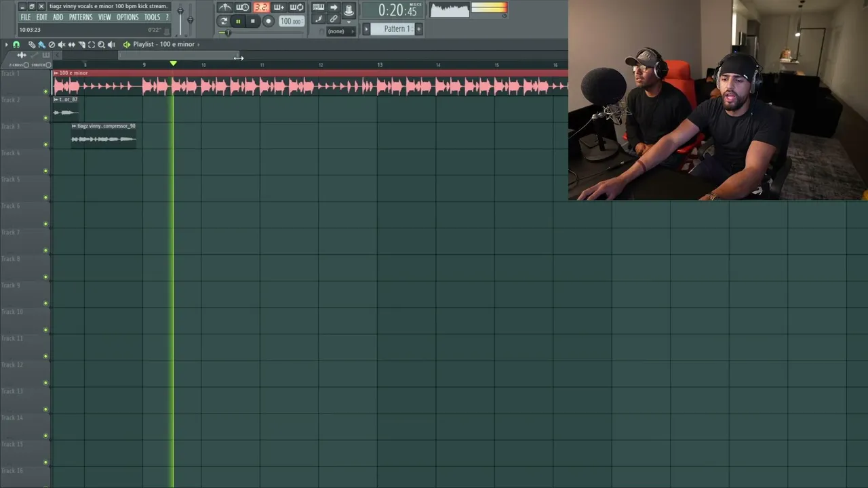Image resolution: width=868 pixels, height=488 pixels.
Task: Enable the STRETCH checkbox
Action: (x=48, y=65)
